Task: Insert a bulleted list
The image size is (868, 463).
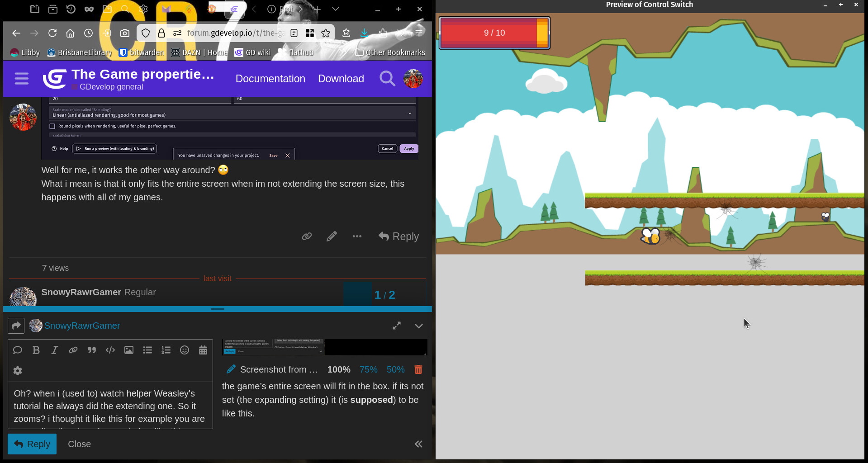Action: point(147,350)
